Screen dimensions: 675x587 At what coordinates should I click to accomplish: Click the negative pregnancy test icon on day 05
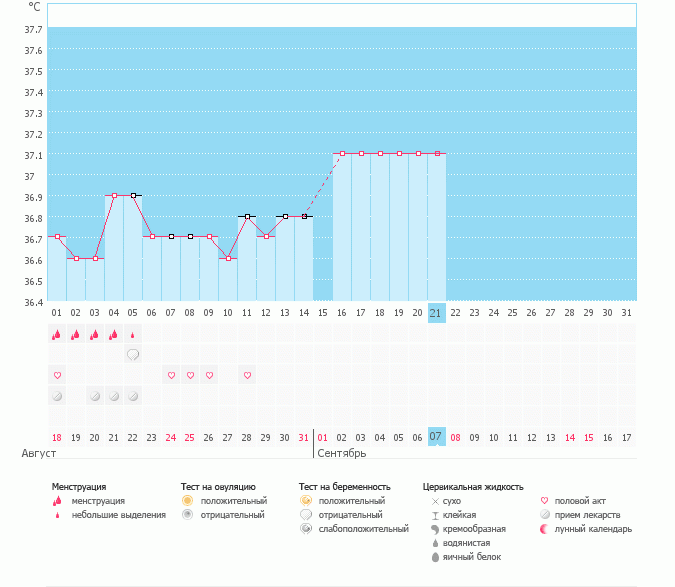[x=133, y=355]
